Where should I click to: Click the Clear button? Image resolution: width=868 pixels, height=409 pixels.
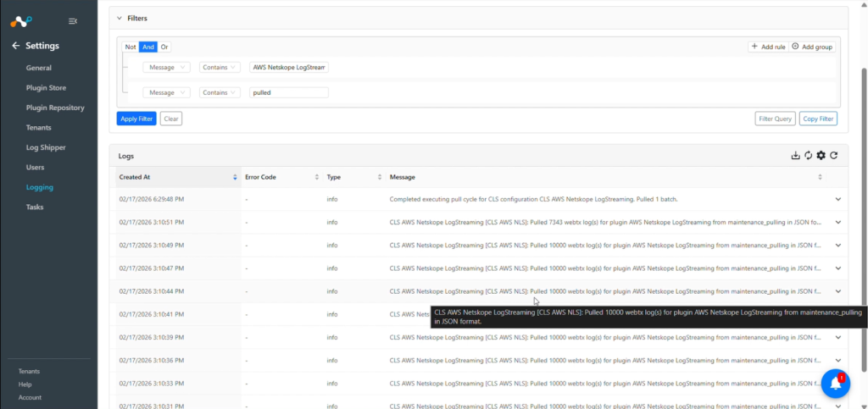point(171,119)
